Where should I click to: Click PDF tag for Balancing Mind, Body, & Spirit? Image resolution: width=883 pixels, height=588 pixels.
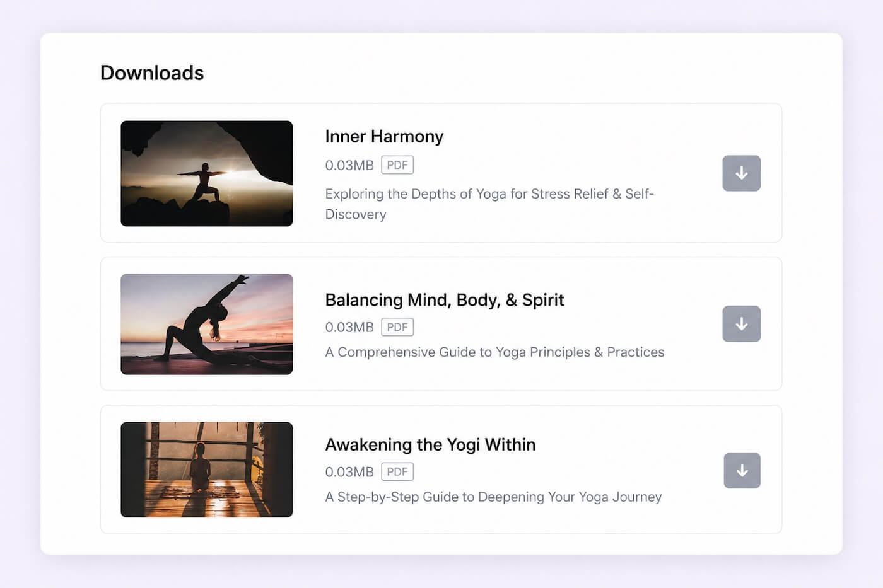397,327
